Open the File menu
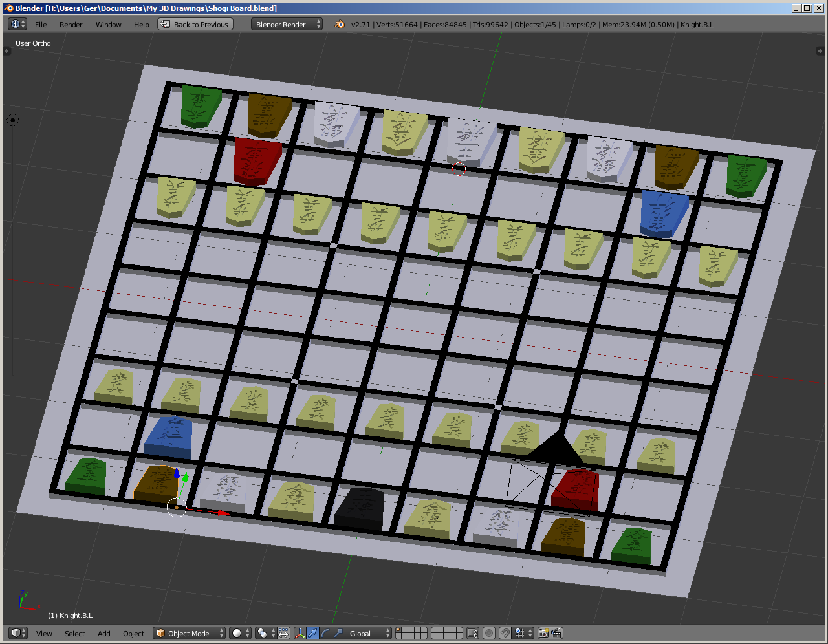The image size is (828, 644). (x=41, y=25)
